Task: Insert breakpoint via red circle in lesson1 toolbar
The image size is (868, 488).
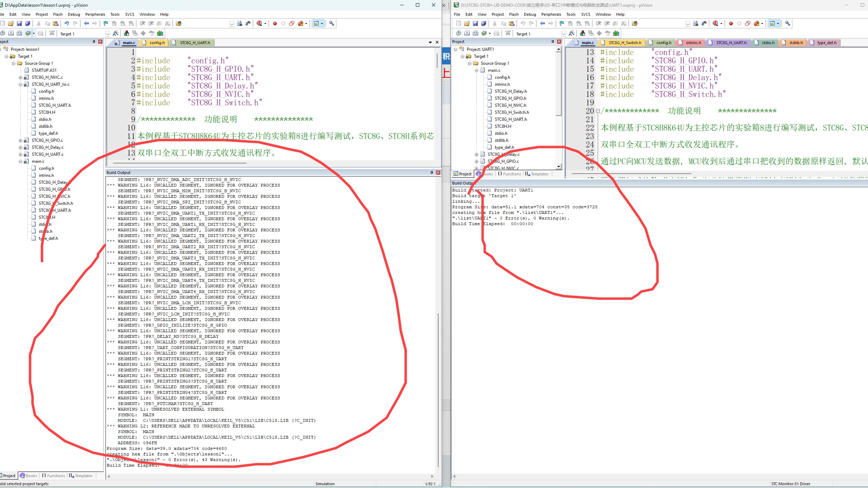Action: [275, 23]
